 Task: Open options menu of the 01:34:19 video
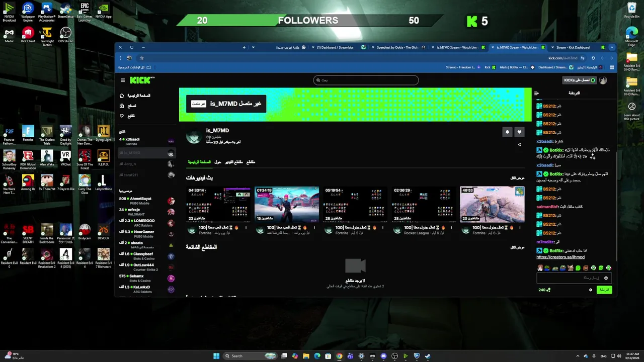point(314,228)
